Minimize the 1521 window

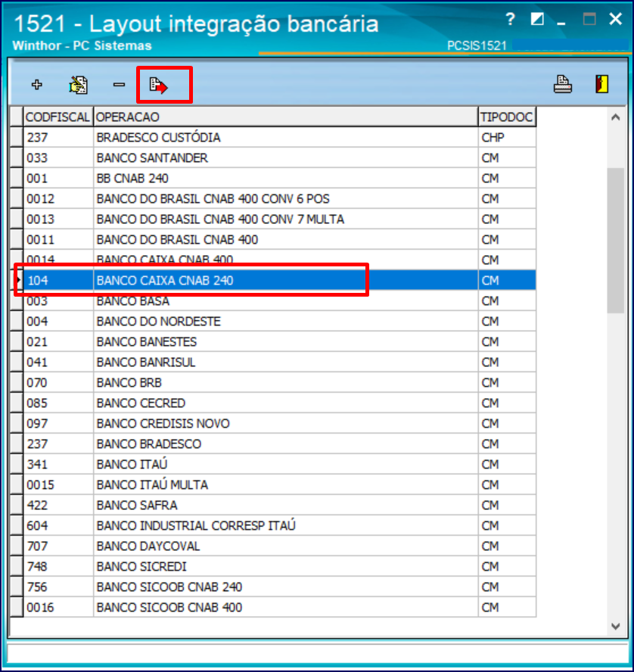[x=561, y=23]
